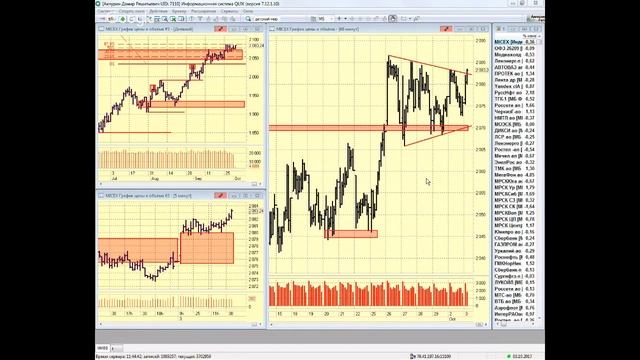
Task: Open the Брокер menu
Action: tap(179, 11)
